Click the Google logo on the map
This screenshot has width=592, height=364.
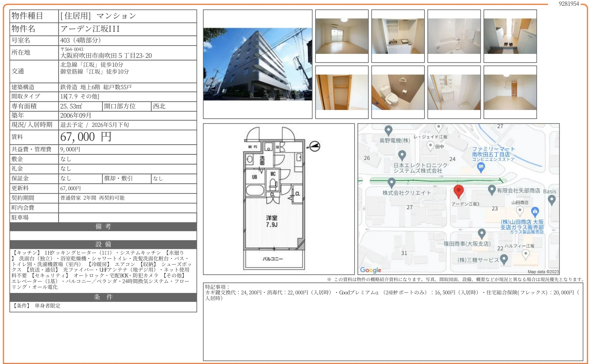[x=371, y=270]
